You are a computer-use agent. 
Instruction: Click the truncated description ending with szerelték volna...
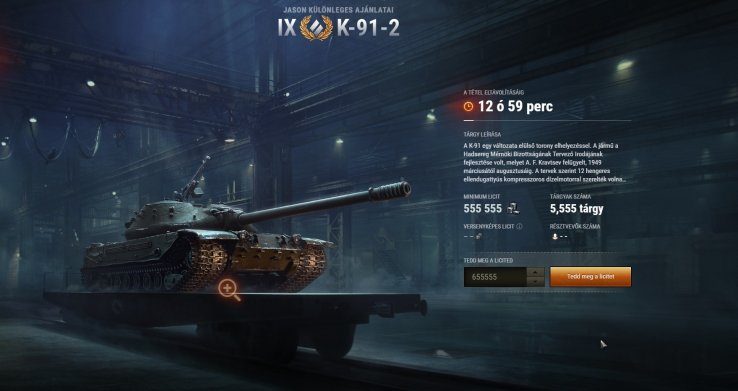[x=545, y=162]
